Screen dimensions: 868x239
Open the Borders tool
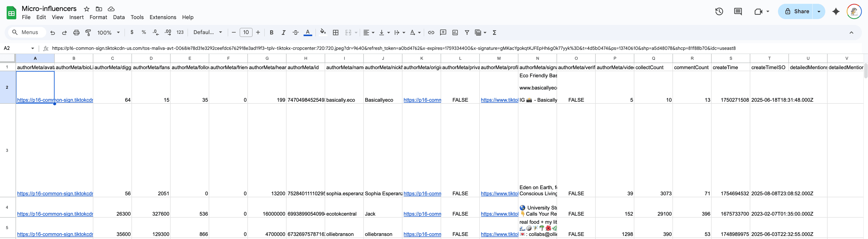(336, 32)
